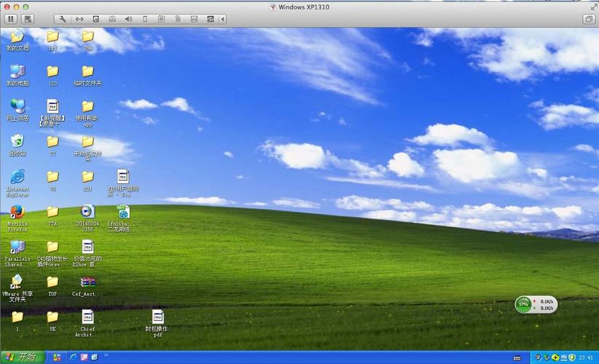Click the USB device toolbar icon
The height and width of the screenshot is (364, 599).
[145, 19]
